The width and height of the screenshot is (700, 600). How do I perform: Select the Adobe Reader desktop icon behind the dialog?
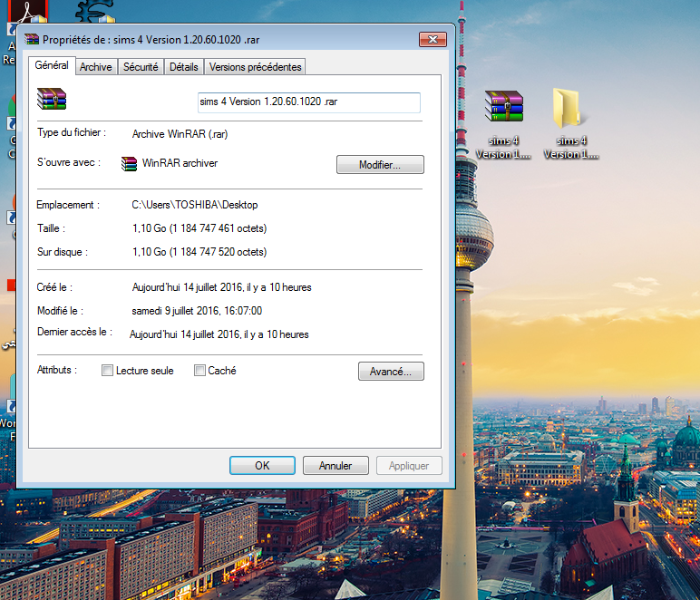point(29,11)
